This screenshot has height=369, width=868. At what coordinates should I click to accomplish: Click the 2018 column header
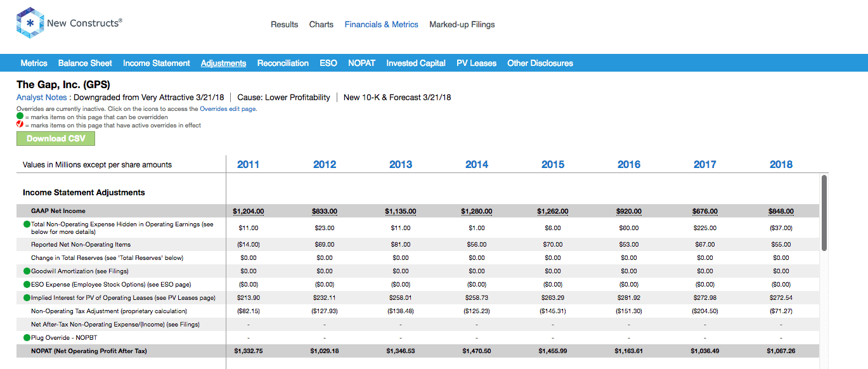click(781, 164)
